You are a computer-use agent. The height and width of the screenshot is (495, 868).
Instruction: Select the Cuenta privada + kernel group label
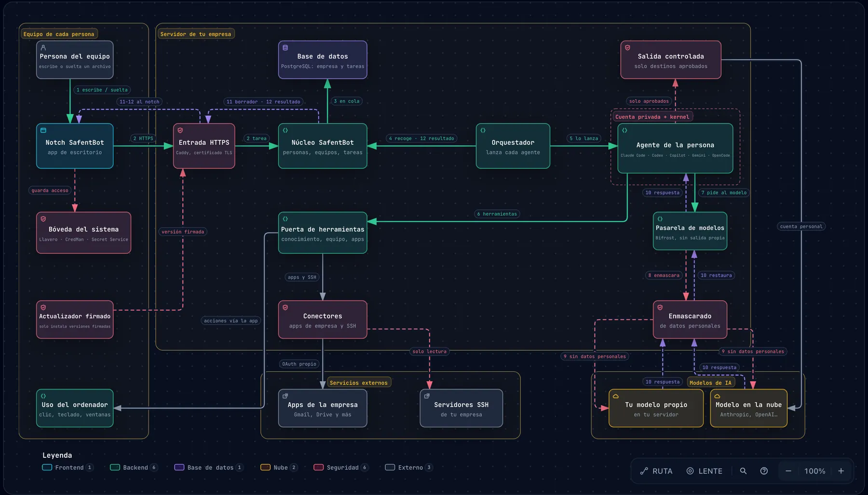(x=652, y=117)
